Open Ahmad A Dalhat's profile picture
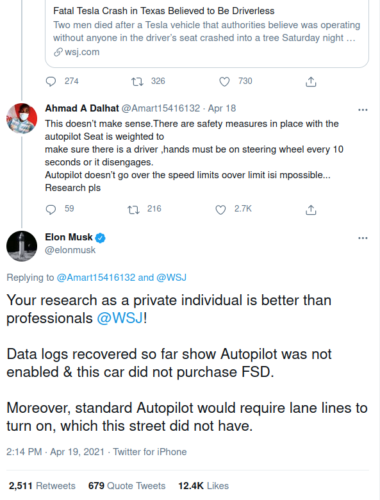Viewport: 380px width, 500px height. click(22, 118)
